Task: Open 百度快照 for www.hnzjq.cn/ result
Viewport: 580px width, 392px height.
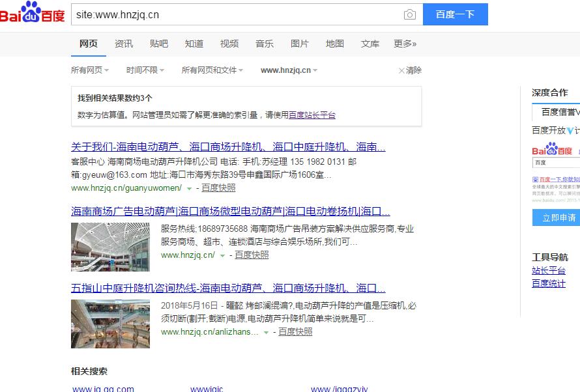Action: pyautogui.click(x=252, y=255)
